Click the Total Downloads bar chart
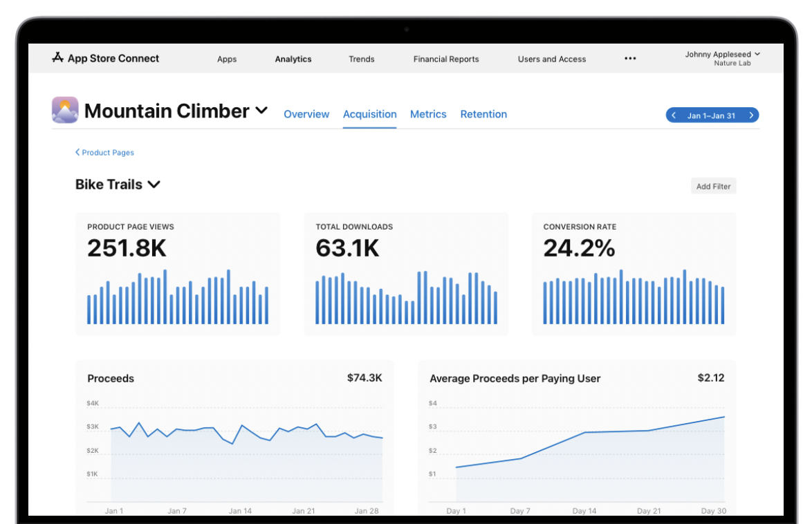This screenshot has height=524, width=812. (406, 297)
